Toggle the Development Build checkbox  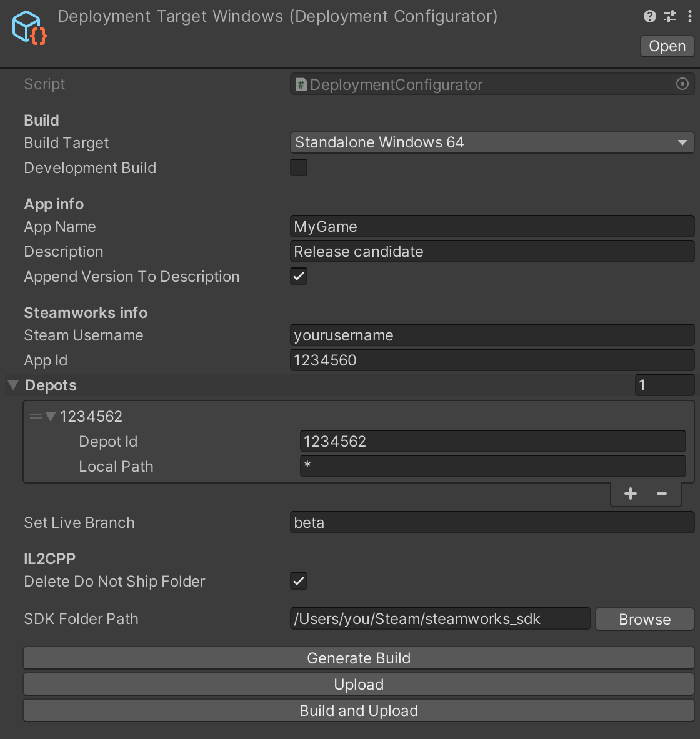[x=299, y=167]
